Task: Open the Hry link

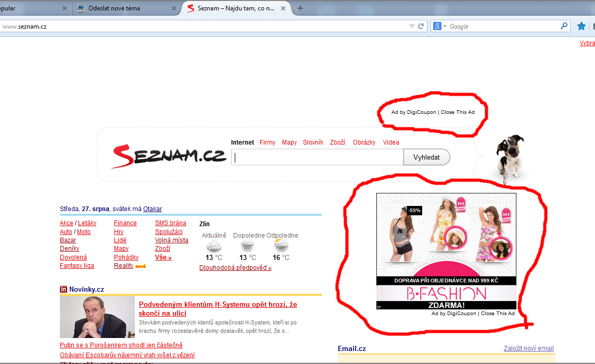Action: [x=119, y=232]
